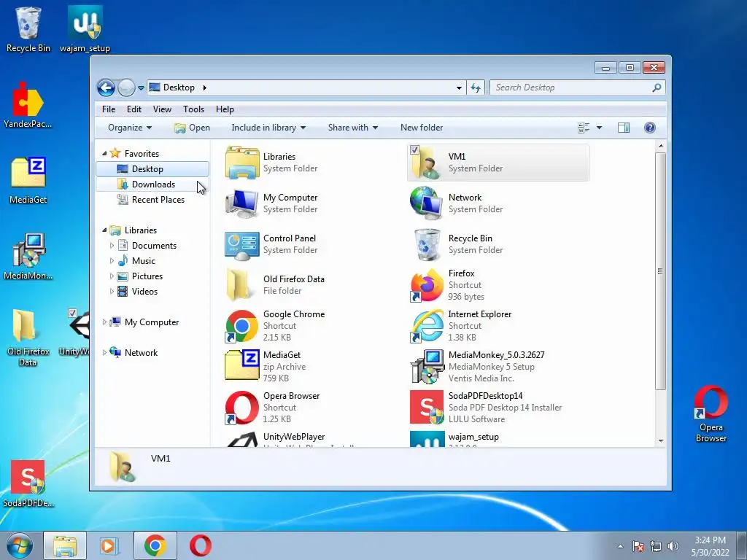Refresh the Desktop folder view

tap(476, 87)
